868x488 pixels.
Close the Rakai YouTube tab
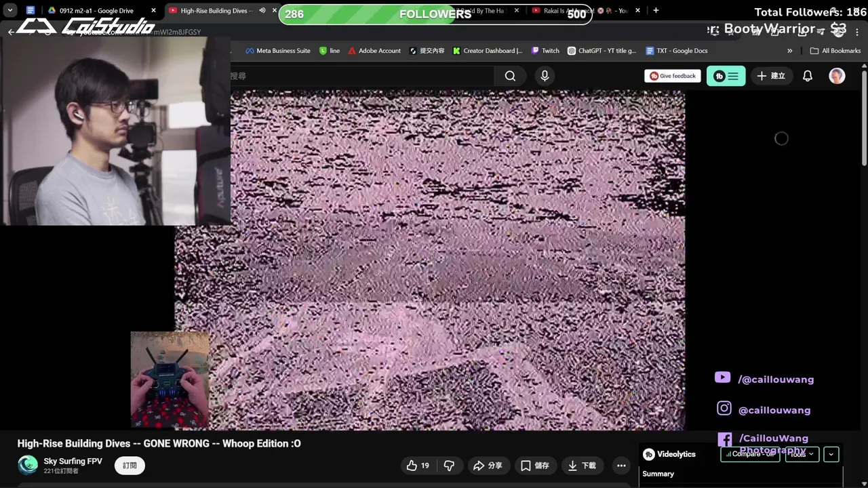637,11
